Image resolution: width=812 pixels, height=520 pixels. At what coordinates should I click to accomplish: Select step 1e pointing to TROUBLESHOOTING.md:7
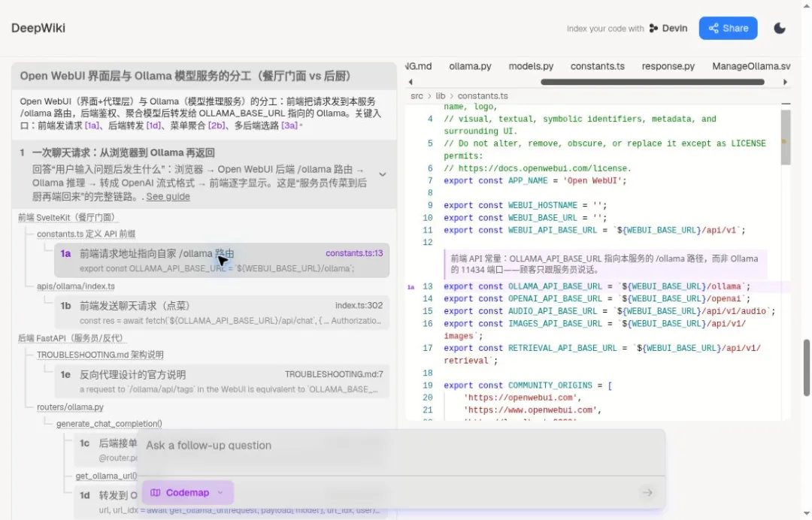click(x=222, y=381)
